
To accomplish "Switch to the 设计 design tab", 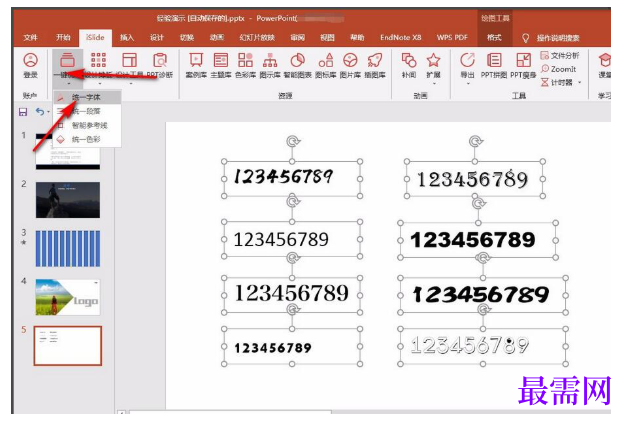I will (157, 37).
